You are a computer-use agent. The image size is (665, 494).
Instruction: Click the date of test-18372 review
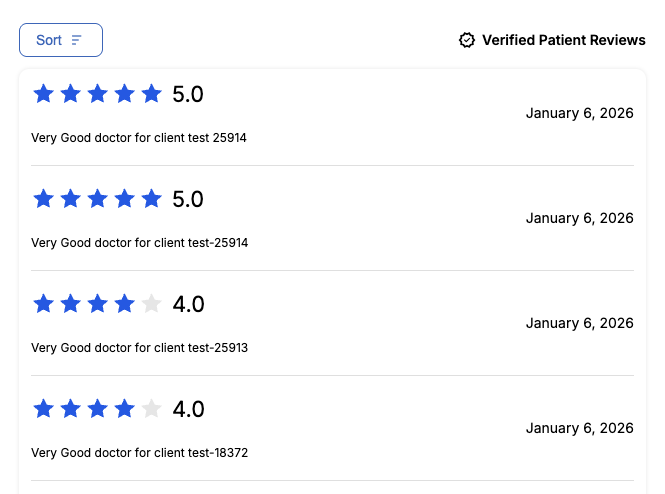[x=580, y=428]
